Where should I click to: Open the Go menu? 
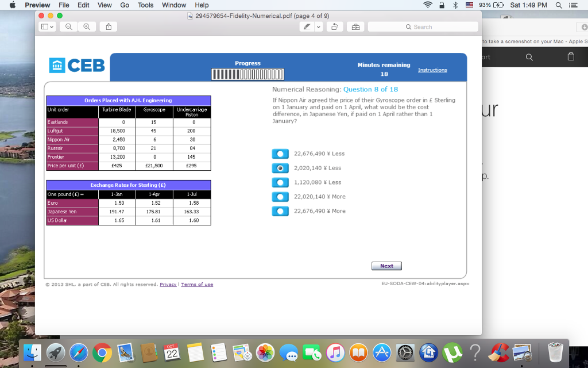pyautogui.click(x=125, y=5)
